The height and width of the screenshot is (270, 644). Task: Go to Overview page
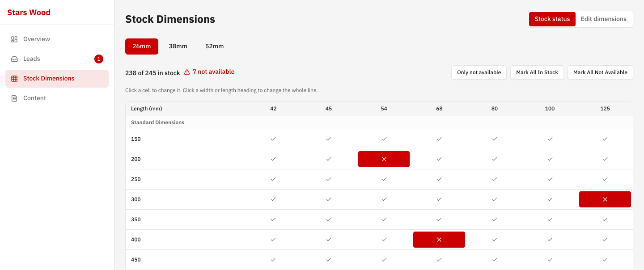[x=57, y=39]
